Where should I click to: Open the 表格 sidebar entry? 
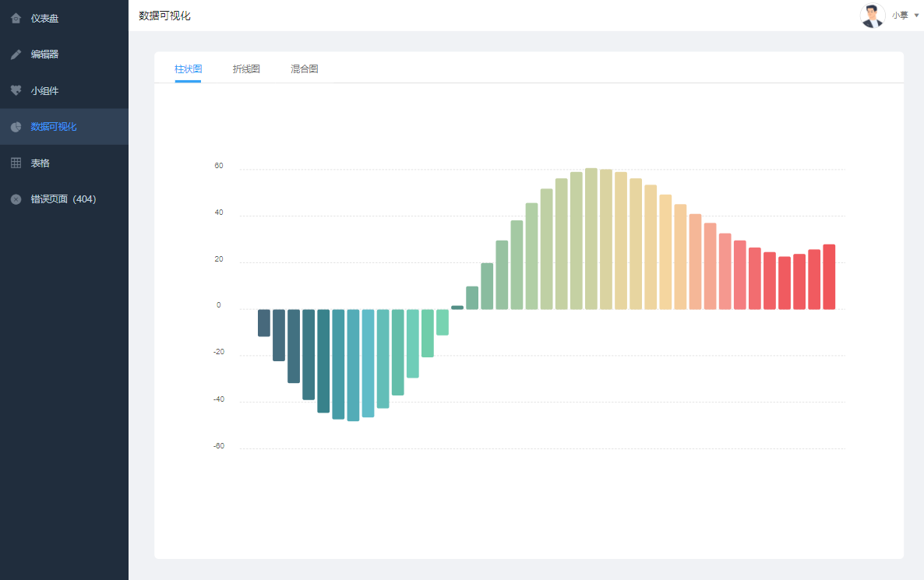click(40, 163)
